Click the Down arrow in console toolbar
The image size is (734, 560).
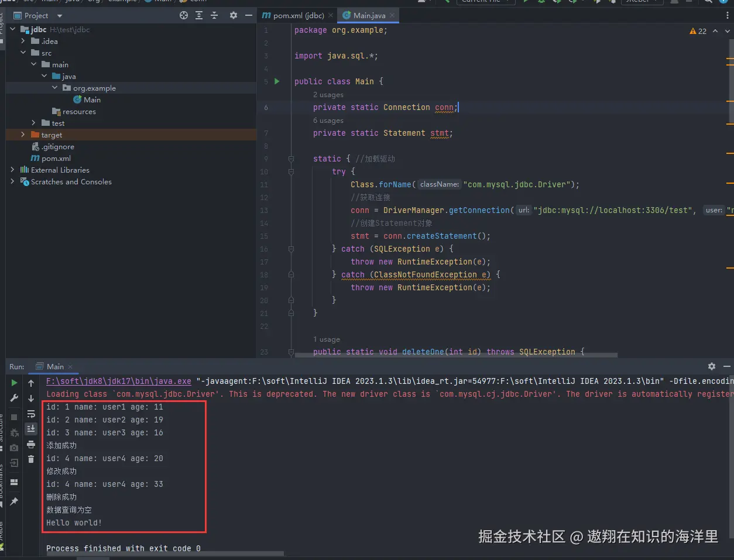(31, 398)
